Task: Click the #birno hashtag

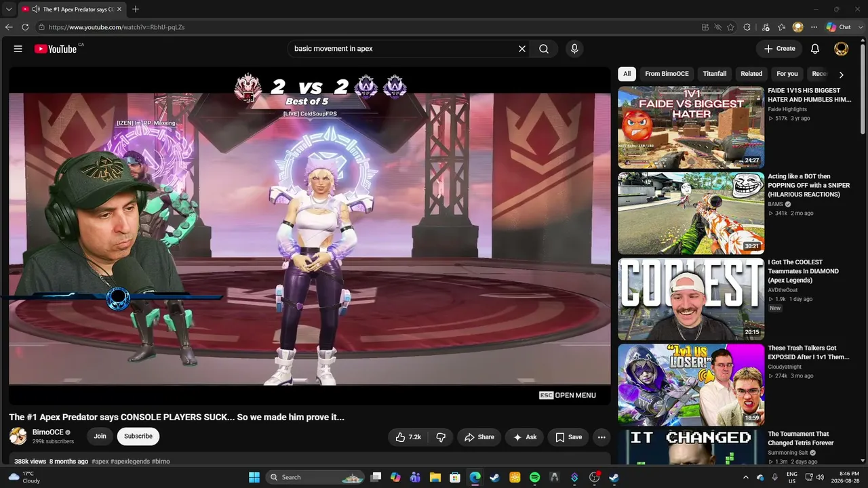Action: (x=161, y=462)
